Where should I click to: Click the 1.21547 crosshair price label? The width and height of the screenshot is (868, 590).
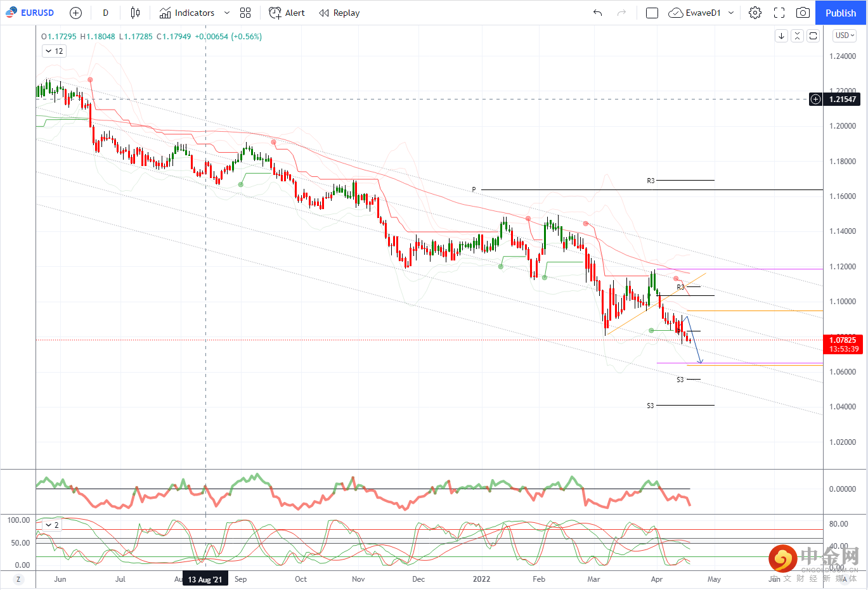click(x=843, y=99)
